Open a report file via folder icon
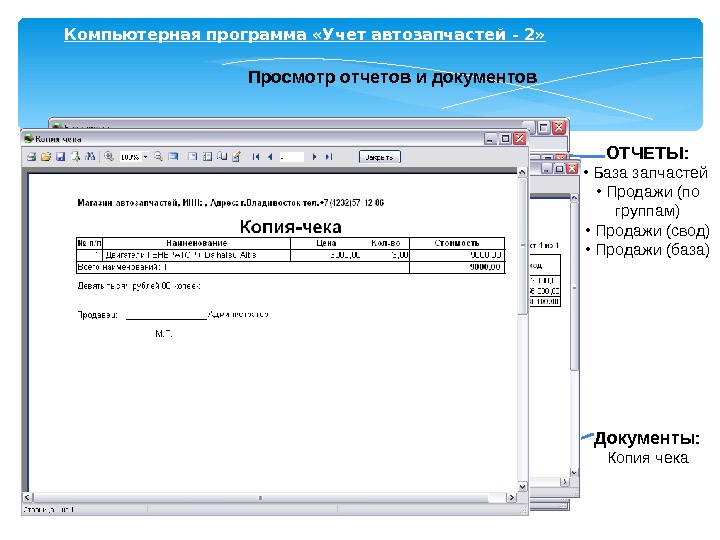 pyautogui.click(x=46, y=157)
